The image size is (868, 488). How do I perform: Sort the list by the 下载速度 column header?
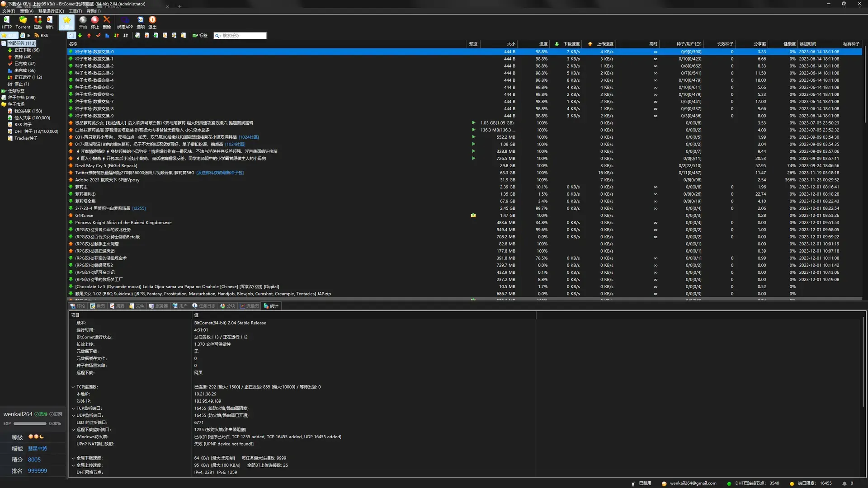[571, 44]
